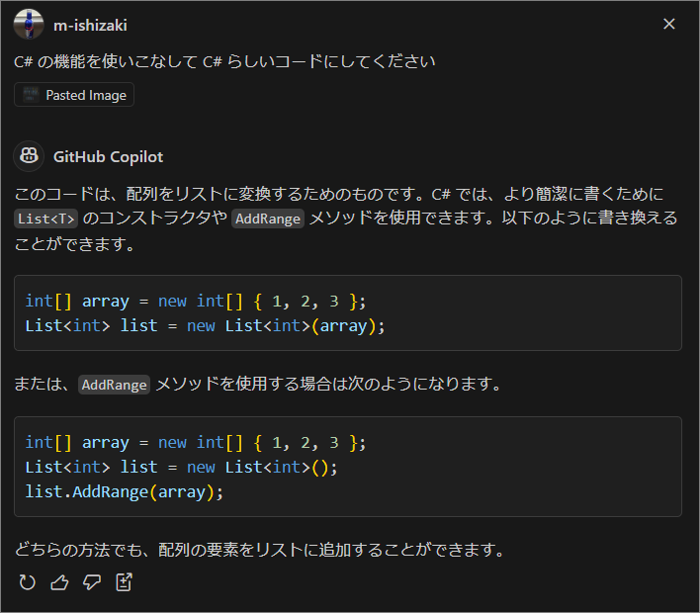700x613 pixels.
Task: Close the chat message with X
Action: [x=668, y=24]
